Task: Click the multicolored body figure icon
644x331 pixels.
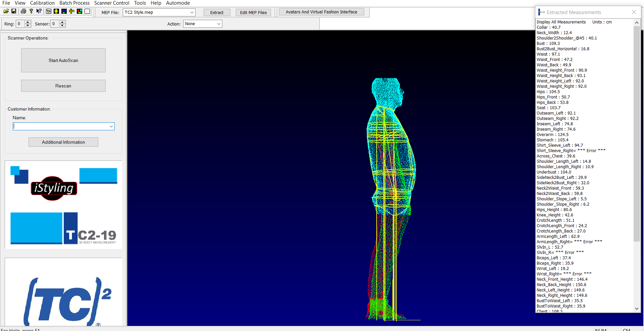Action: (x=64, y=11)
